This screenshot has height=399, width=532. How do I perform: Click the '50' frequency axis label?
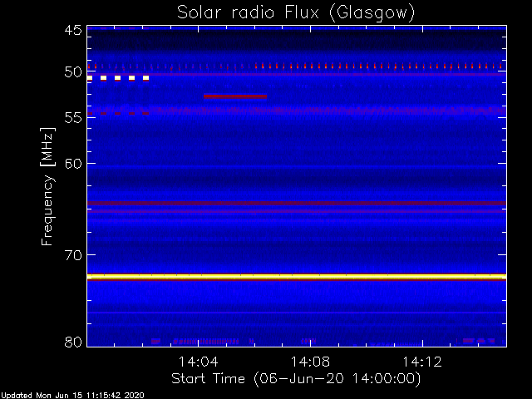(73, 72)
